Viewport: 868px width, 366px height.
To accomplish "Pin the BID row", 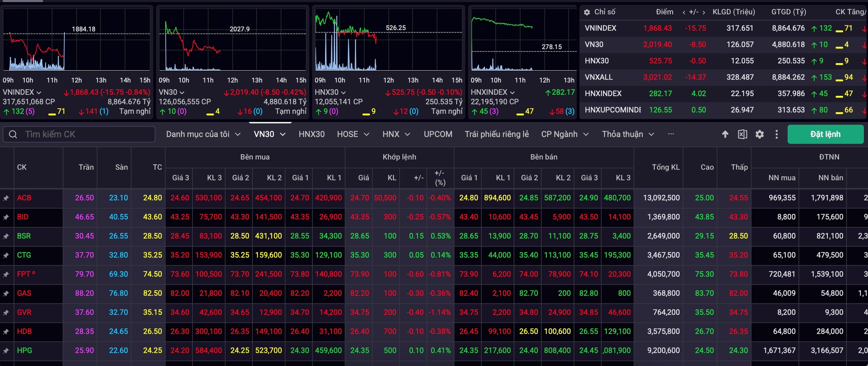I will pyautogui.click(x=6, y=217).
